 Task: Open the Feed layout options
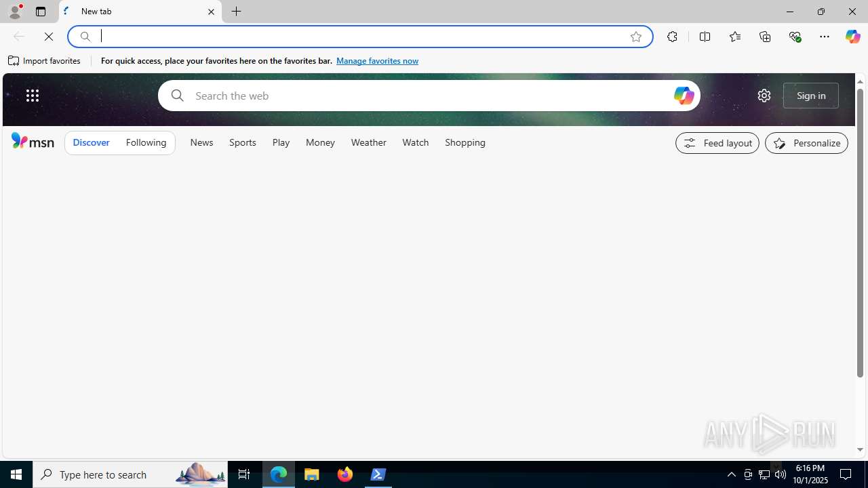point(717,143)
